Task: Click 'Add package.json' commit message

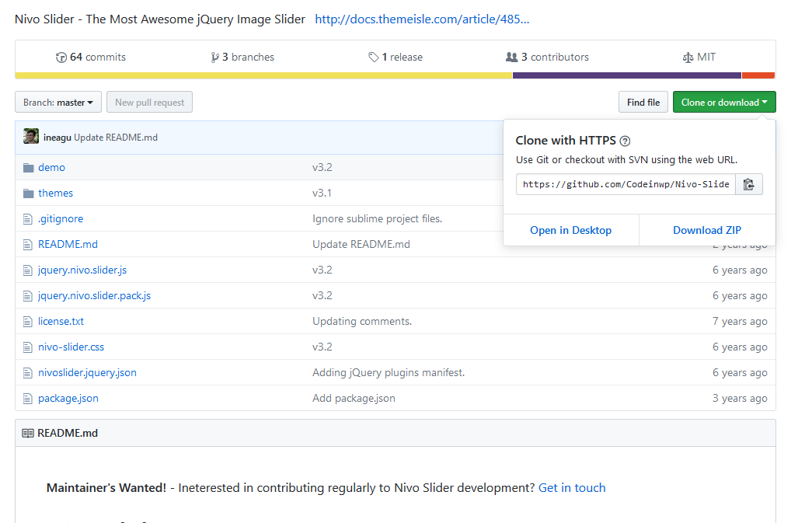Action: [354, 398]
